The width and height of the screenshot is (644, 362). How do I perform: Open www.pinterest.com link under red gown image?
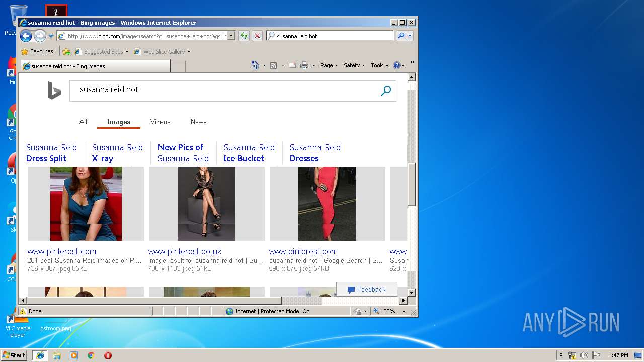(303, 251)
